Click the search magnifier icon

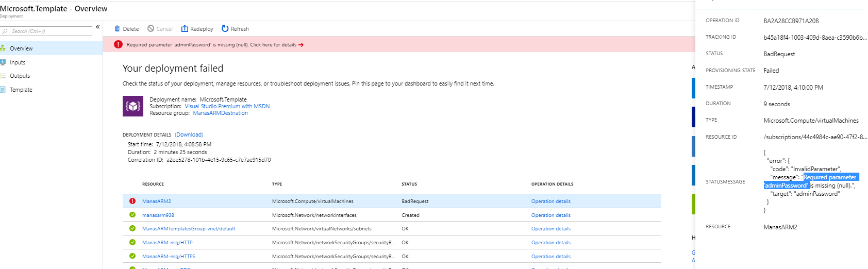point(5,31)
